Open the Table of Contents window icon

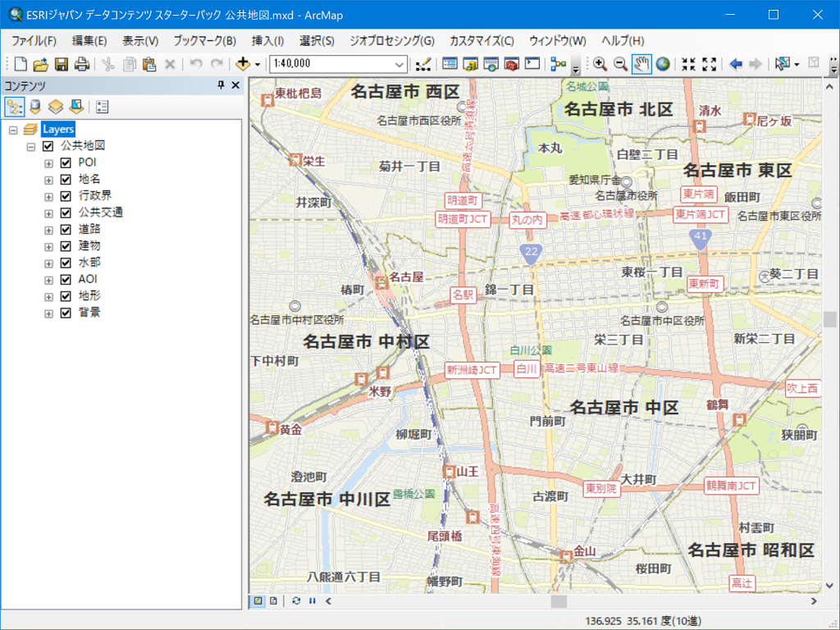point(450,64)
